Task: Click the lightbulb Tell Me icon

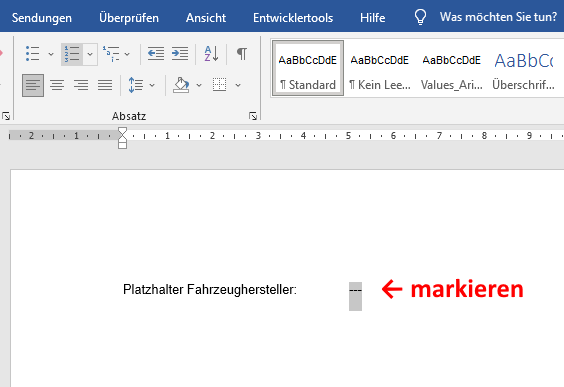Action: 420,17
